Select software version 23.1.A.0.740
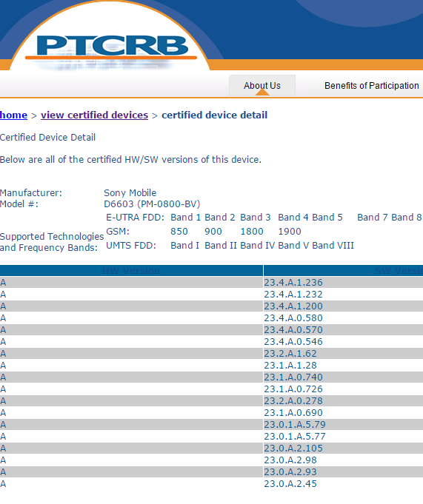Screen dimensions: 423x504 pos(293,377)
